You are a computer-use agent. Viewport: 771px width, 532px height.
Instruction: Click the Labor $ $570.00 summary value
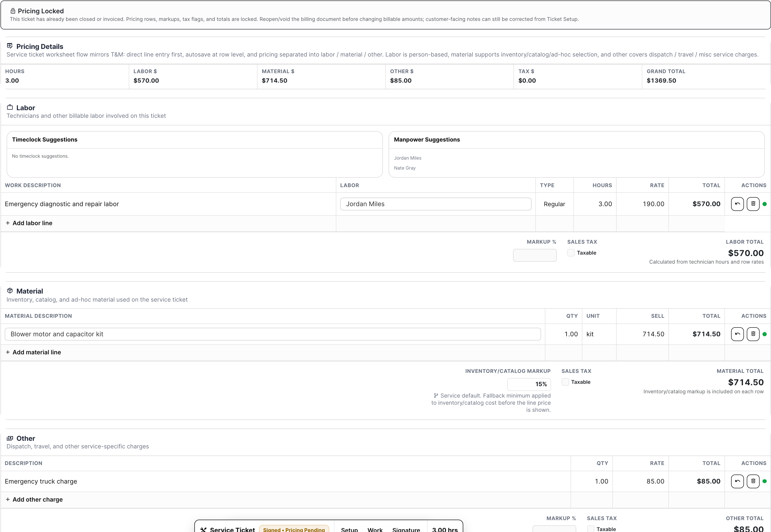pyautogui.click(x=146, y=80)
